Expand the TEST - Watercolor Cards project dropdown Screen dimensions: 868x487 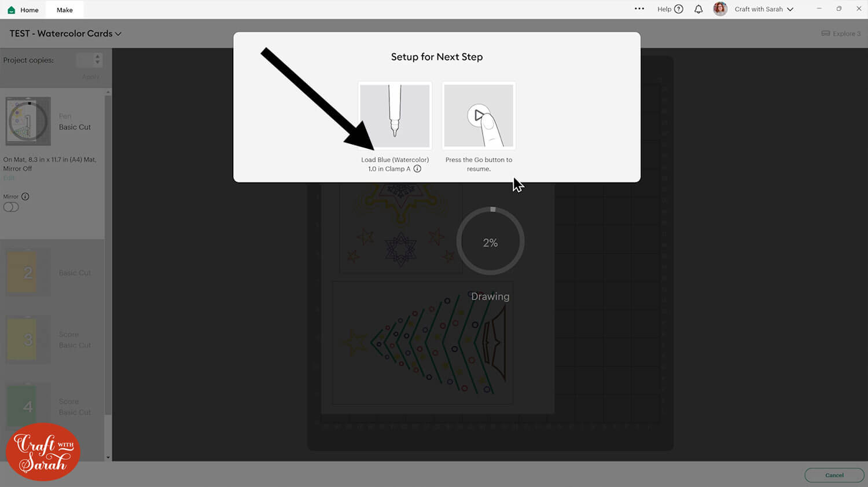(118, 34)
